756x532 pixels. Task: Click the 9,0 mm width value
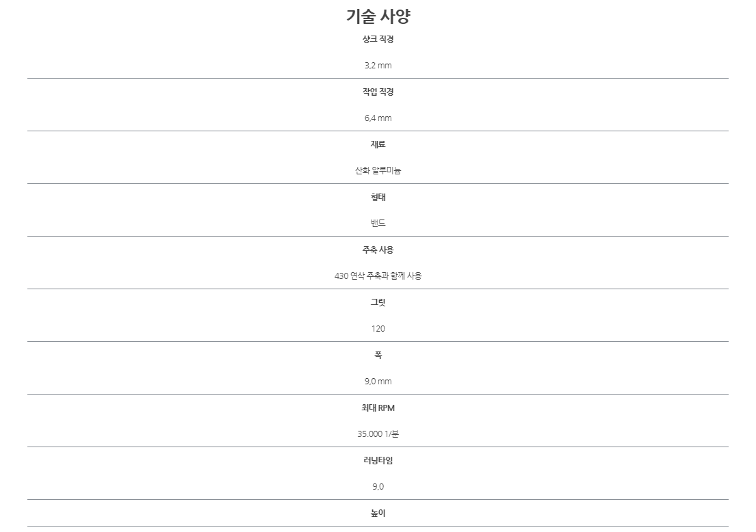[378, 381]
